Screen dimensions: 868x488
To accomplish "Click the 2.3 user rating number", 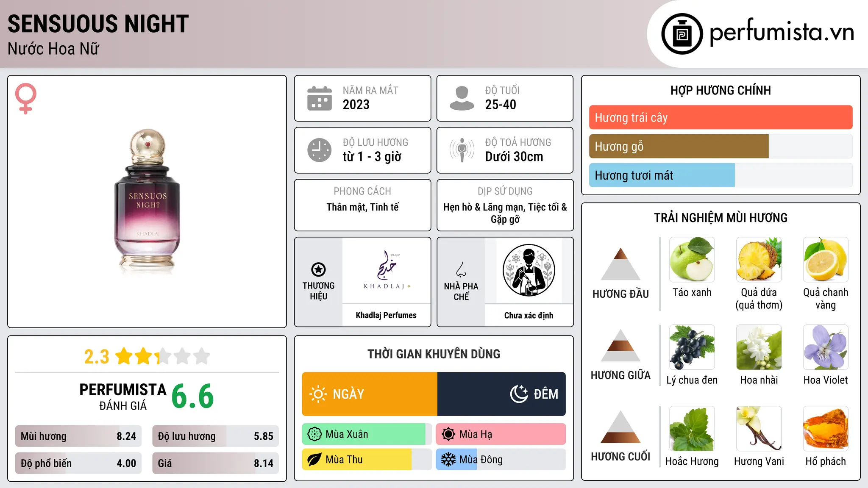I will click(97, 357).
